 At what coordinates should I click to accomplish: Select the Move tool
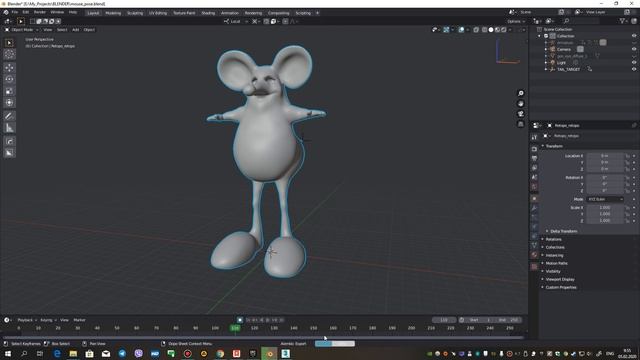(x=9, y=67)
